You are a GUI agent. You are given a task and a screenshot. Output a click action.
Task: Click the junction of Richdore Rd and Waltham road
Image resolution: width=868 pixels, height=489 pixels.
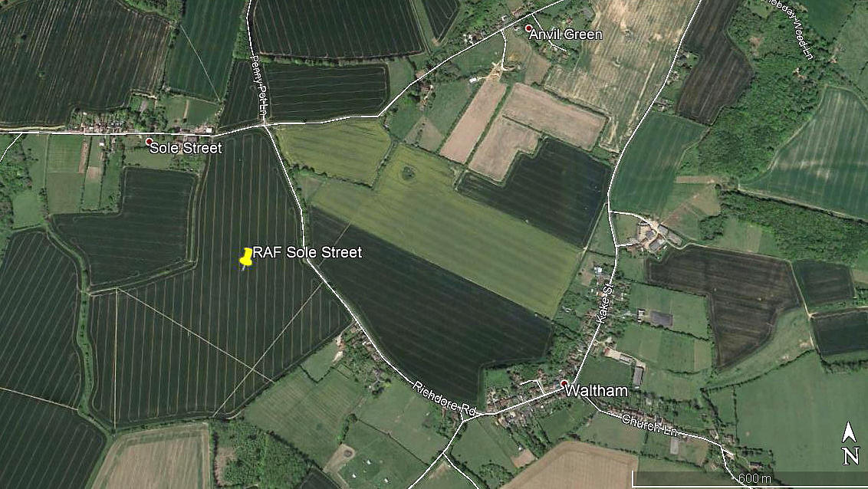pyautogui.click(x=464, y=418)
